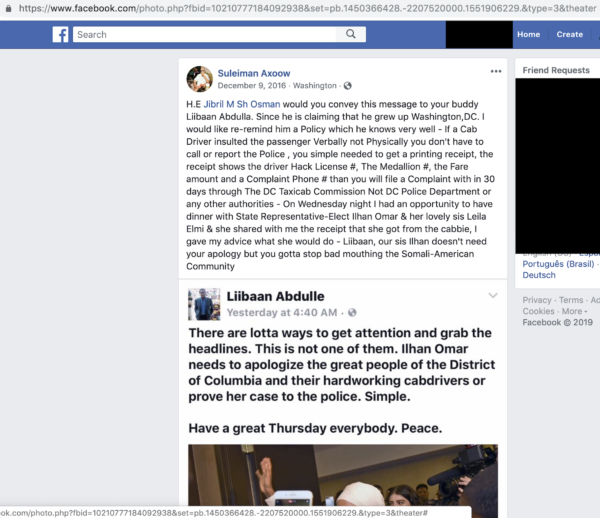This screenshot has width=600, height=518.
Task: Click the search magnifier button
Action: pos(351,34)
